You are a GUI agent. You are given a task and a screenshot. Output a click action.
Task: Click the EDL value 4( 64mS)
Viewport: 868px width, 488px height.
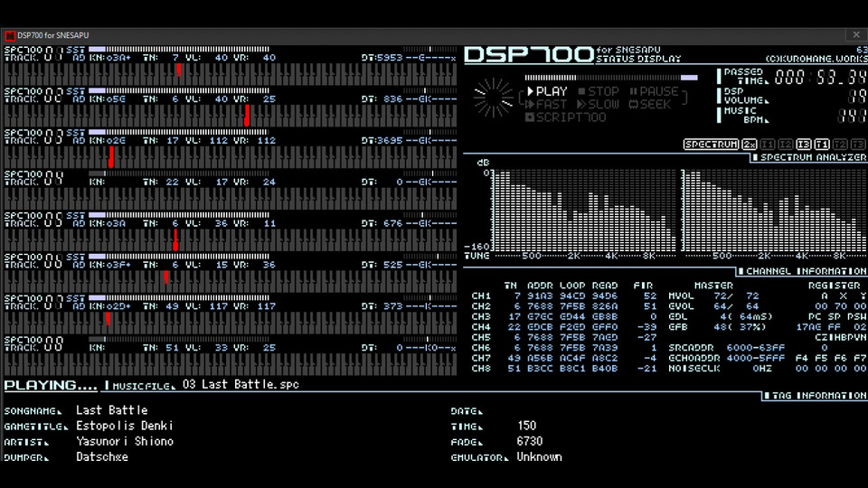pyautogui.click(x=746, y=317)
